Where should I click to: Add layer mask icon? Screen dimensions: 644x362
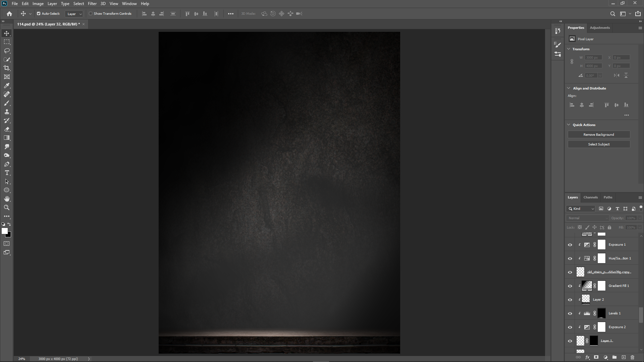coord(596,357)
